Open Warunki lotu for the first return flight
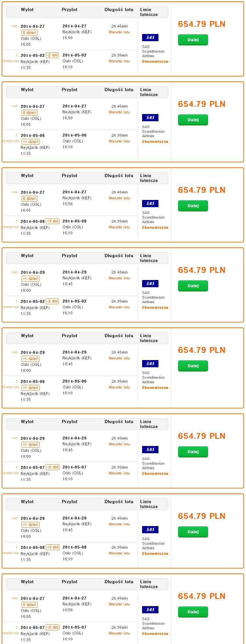246x644 pixels. (x=119, y=61)
